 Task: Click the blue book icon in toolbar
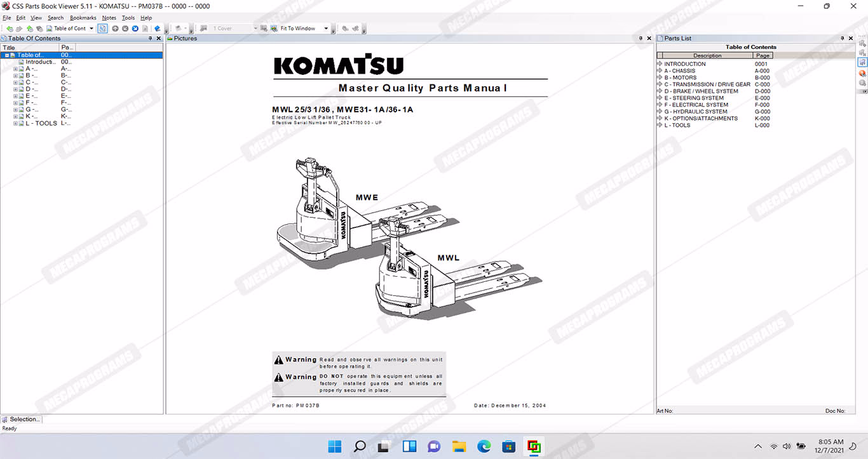158,29
